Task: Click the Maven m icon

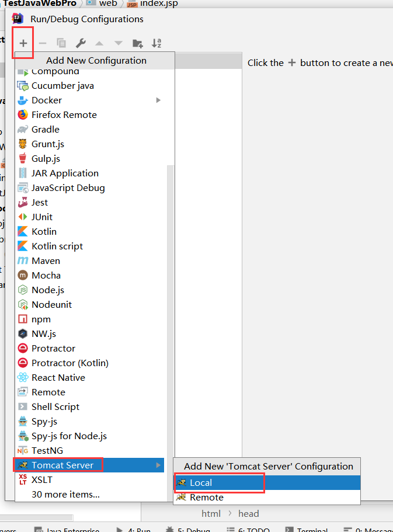Action: [x=23, y=260]
